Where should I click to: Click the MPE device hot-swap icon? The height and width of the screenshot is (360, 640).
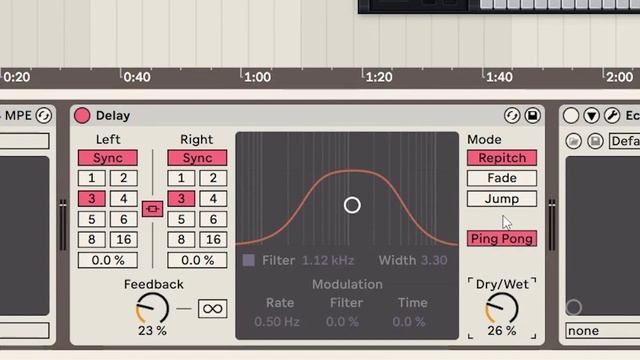(44, 116)
